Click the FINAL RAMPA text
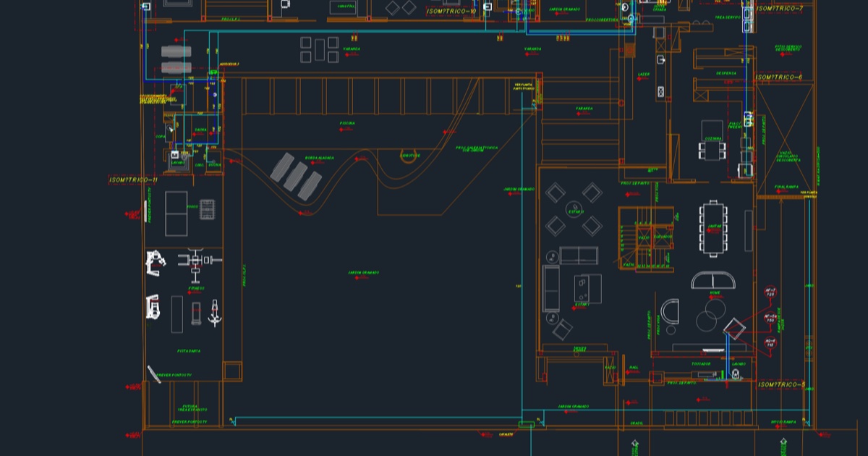Viewport: 868px width, 456px height. (x=786, y=186)
